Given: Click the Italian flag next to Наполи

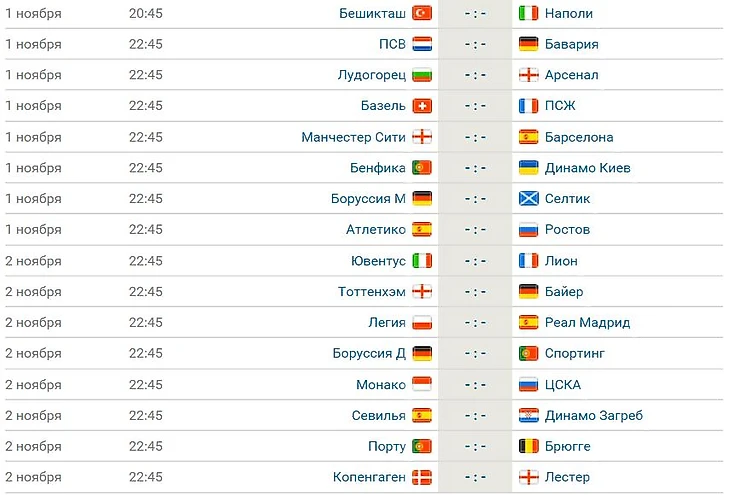Looking at the screenshot, I should coord(529,13).
